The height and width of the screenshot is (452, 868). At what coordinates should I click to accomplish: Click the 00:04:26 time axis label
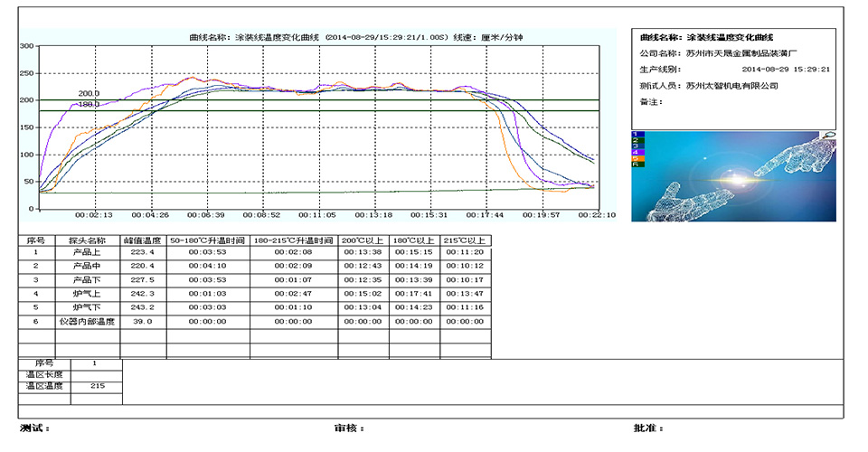click(x=150, y=214)
